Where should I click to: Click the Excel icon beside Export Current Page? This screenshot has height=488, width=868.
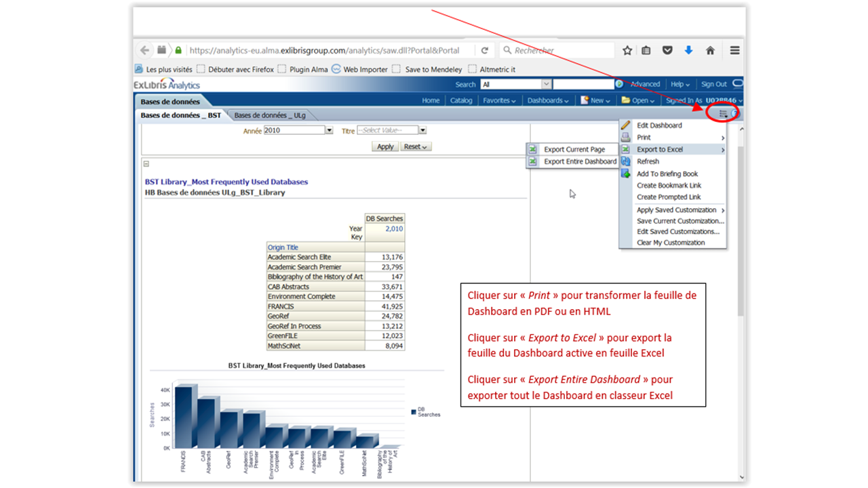click(x=533, y=150)
